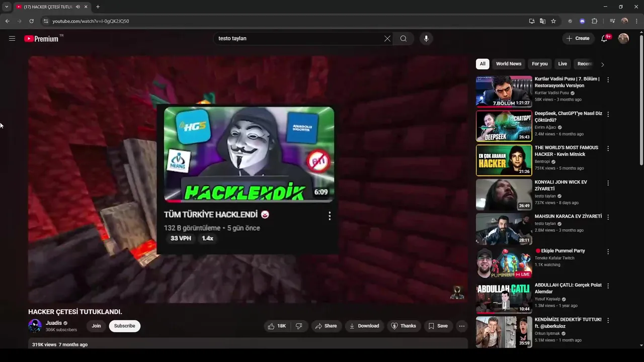Click the MAHSUN KARACA EV ZİYARETİ title
Screen dimensions: 644x362
coord(568,216)
